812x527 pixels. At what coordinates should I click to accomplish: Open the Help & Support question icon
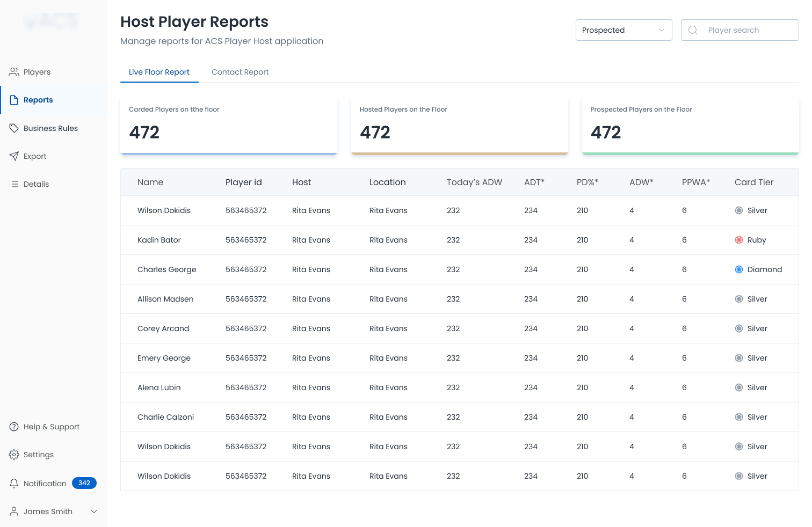(14, 427)
